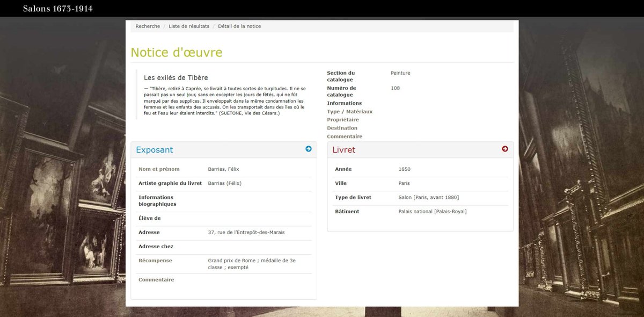Click the Section du catalogue label
The height and width of the screenshot is (317, 644).
[x=341, y=76]
